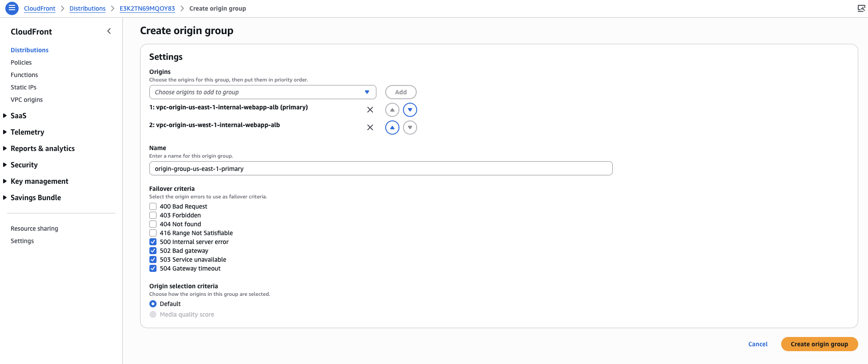Expand the Security navigation section
868x364 pixels.
(24, 165)
